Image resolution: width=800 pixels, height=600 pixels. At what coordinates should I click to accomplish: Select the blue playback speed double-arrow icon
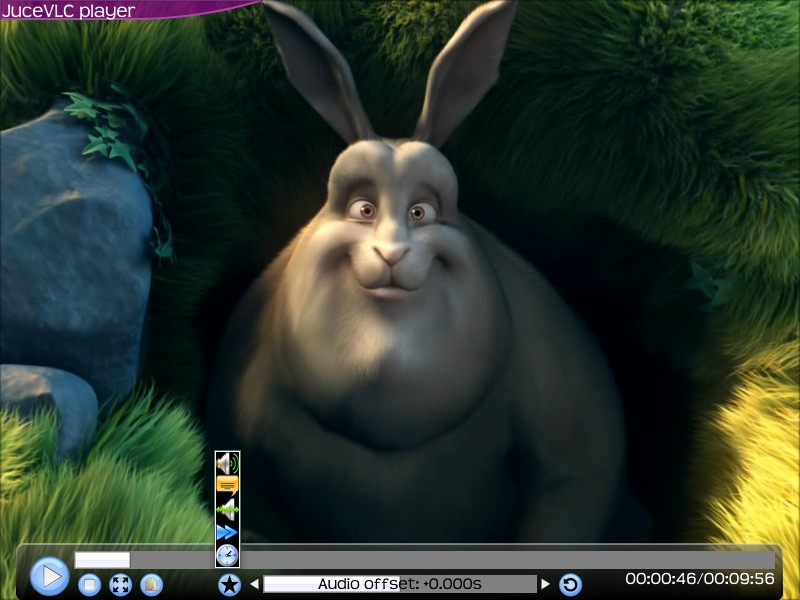(228, 533)
